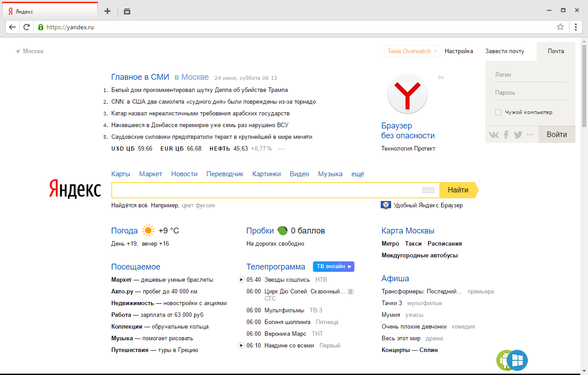
Task: Open Тема Overwatch theme link
Action: (409, 51)
